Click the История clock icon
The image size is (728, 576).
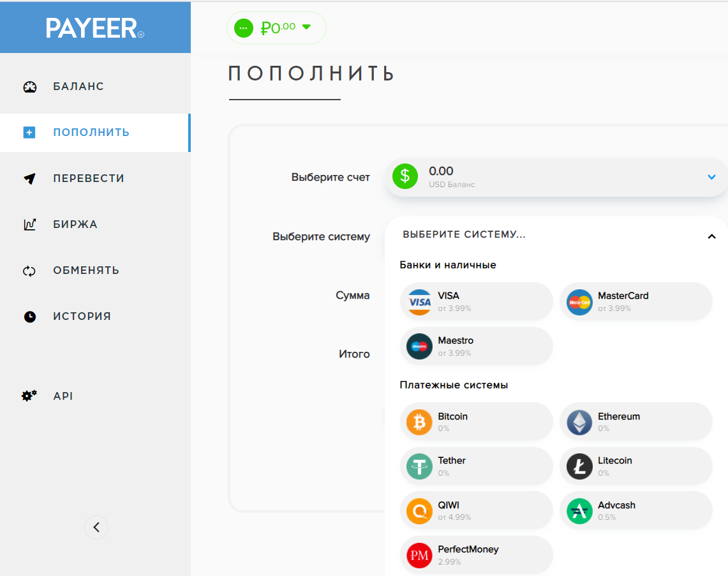point(30,317)
